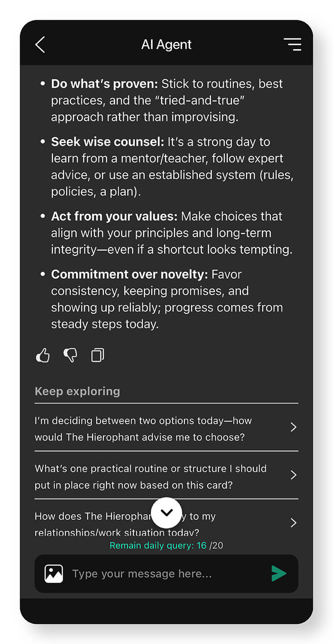Tap the "Remain daily query" counter
Image resolution: width=333 pixels, height=644 pixels.
166,545
